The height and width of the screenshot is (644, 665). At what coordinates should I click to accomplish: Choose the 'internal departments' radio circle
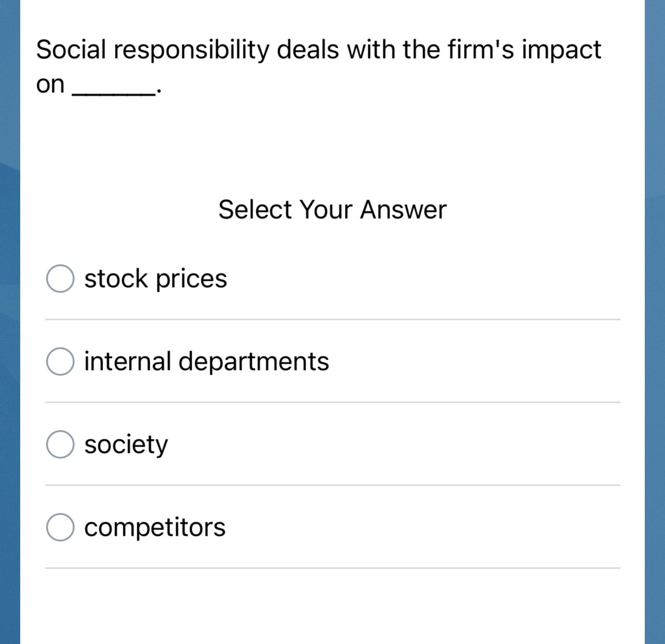tap(60, 361)
